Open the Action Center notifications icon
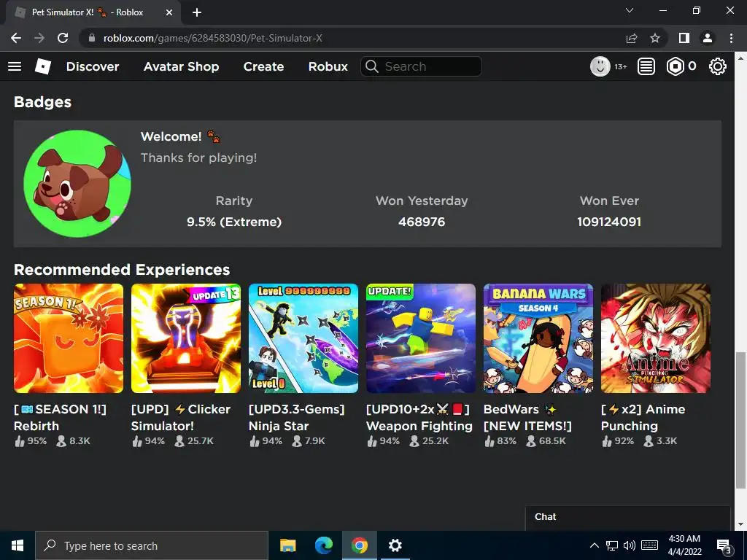The image size is (747, 560). (724, 547)
